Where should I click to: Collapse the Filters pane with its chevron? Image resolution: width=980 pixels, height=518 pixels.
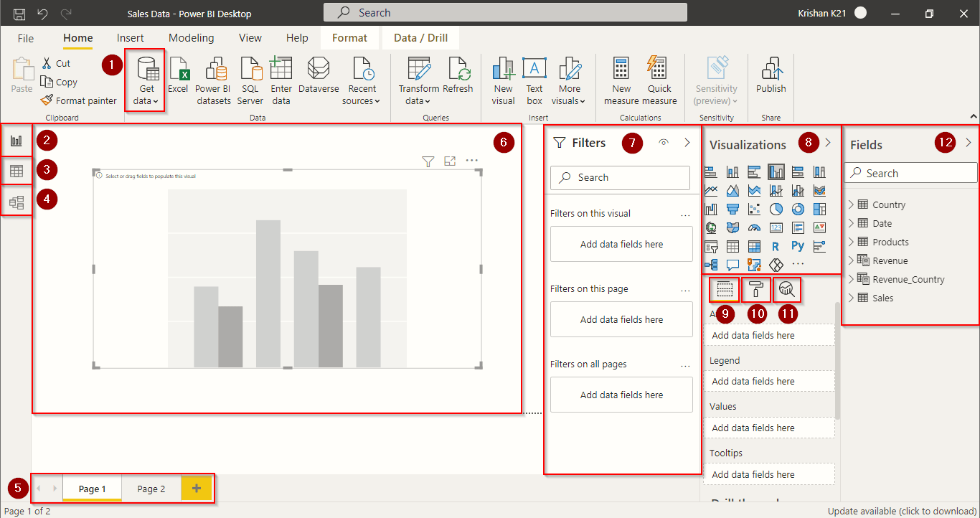click(687, 143)
